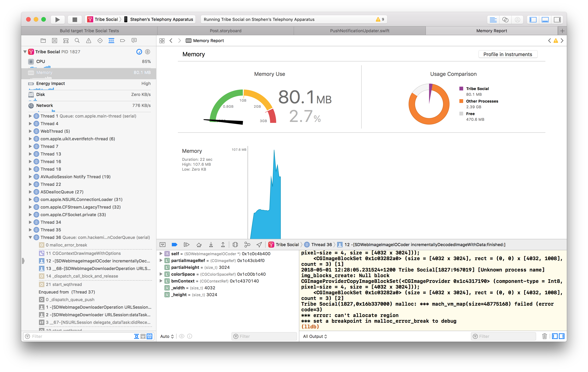588x372 pixels.
Task: Open the Auto variables scope dropdown
Action: click(x=167, y=336)
